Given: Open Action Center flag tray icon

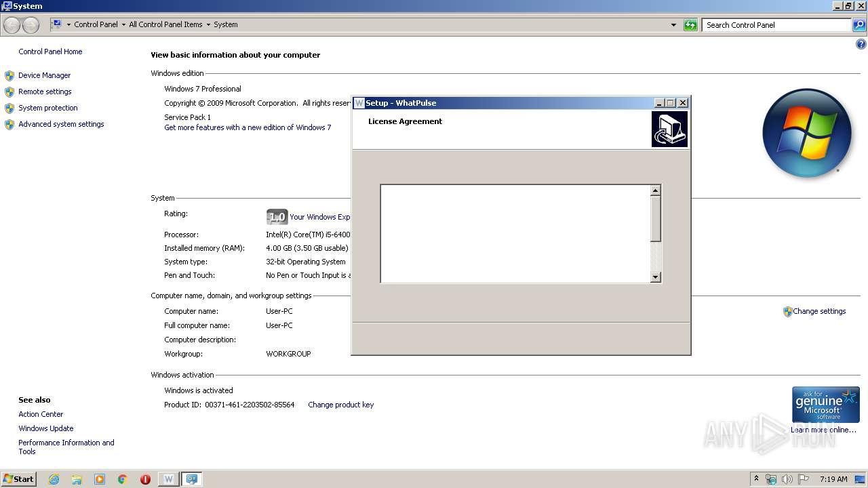Looking at the screenshot, I should (804, 479).
